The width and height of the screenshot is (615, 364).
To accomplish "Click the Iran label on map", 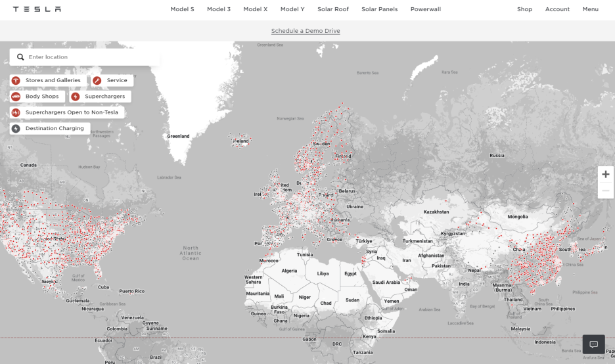I will pyautogui.click(x=406, y=260).
